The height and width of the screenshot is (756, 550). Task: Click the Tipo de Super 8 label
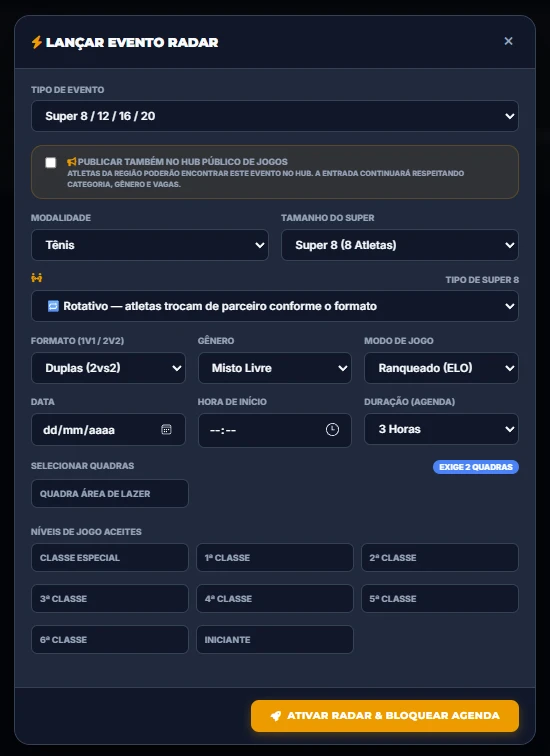(x=482, y=280)
